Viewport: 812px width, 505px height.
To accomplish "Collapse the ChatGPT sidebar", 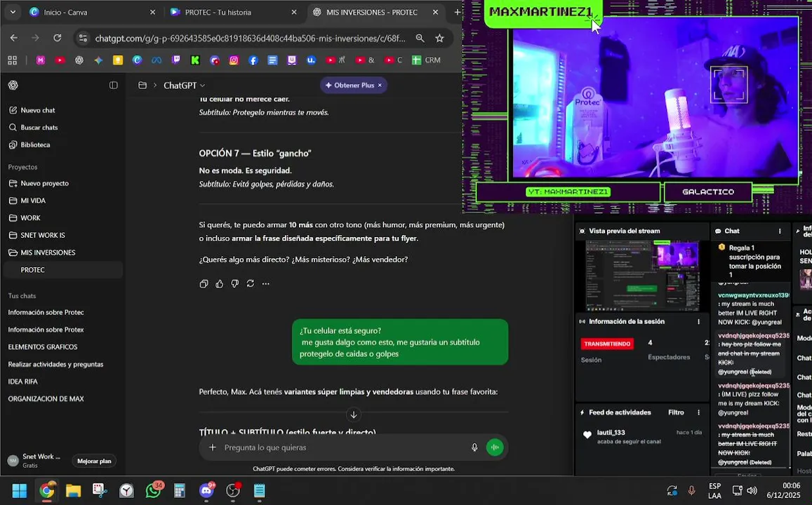I will (x=114, y=86).
